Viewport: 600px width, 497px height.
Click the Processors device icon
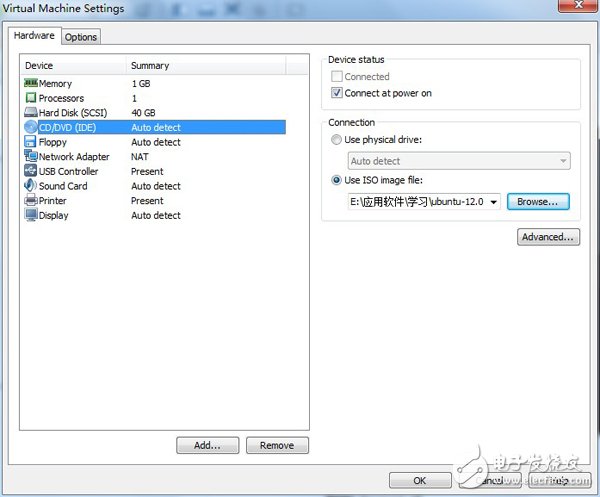tap(30, 98)
